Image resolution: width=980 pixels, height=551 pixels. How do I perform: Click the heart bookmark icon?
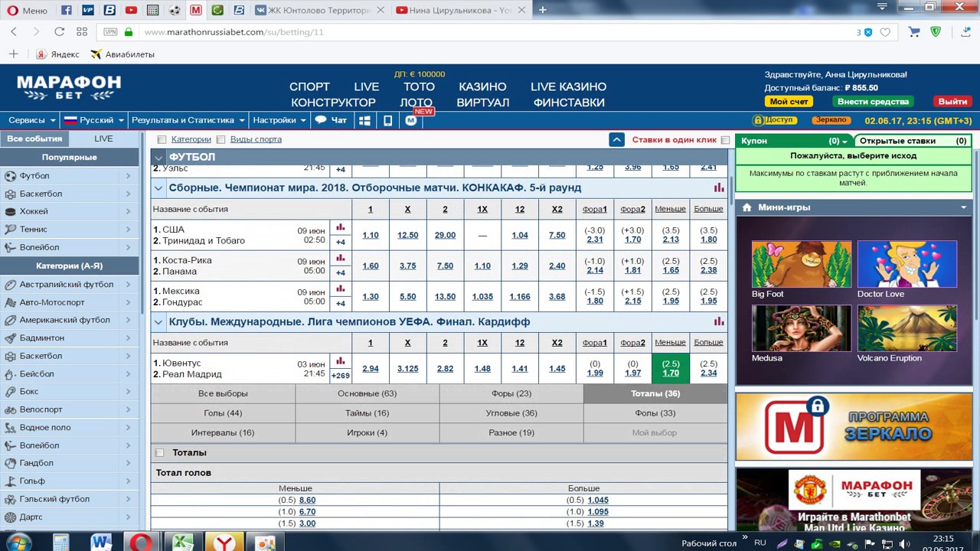885,32
